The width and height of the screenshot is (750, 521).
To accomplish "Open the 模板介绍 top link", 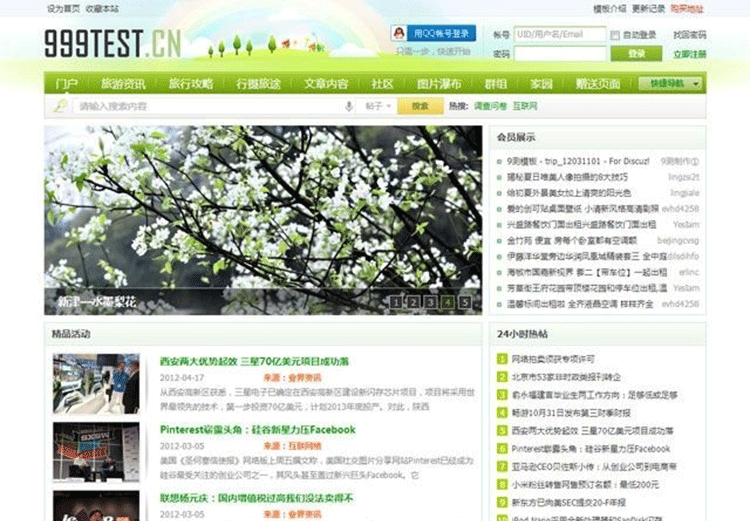I will pos(609,9).
